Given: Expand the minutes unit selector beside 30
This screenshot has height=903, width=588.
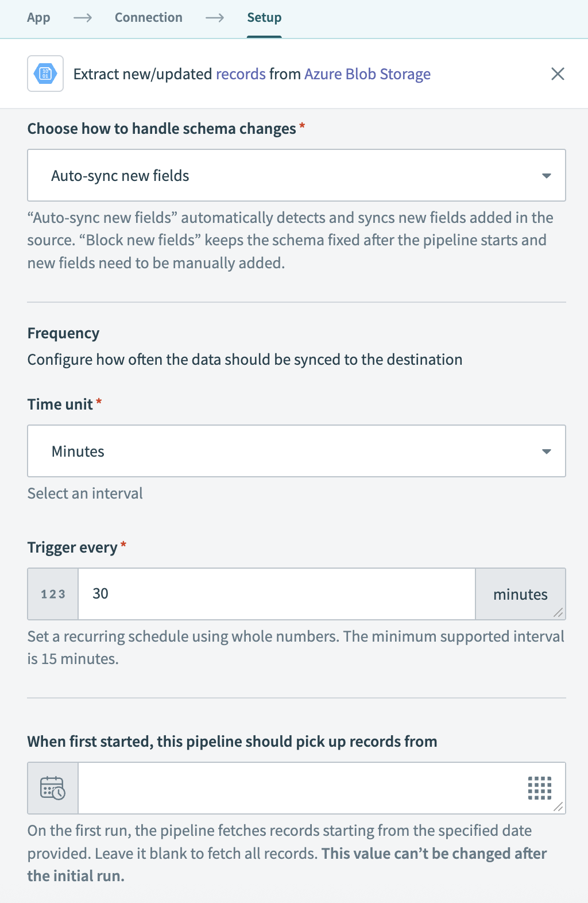Looking at the screenshot, I should [x=520, y=594].
